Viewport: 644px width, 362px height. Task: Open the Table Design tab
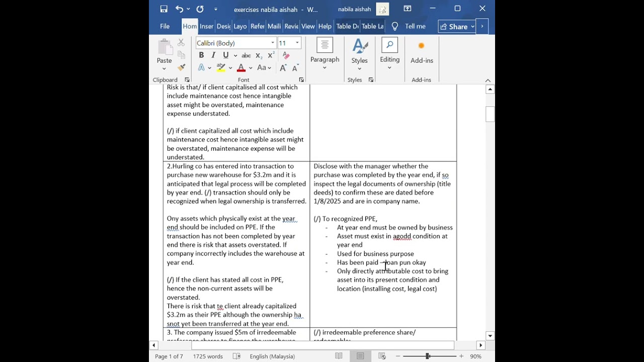coord(347,26)
